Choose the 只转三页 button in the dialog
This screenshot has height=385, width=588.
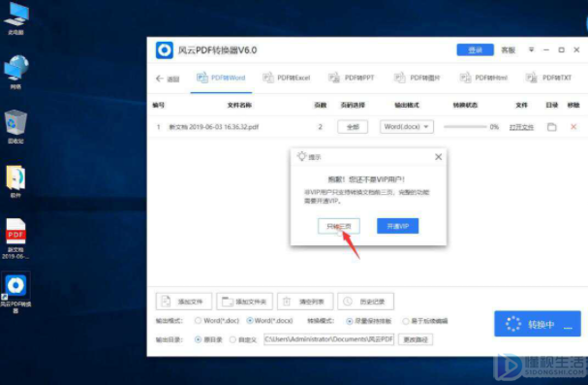point(339,226)
